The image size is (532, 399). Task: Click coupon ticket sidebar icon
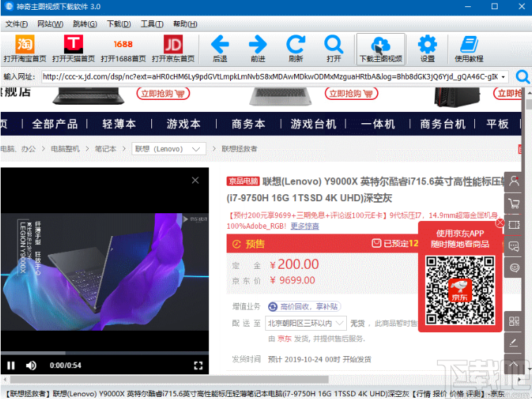click(x=514, y=224)
